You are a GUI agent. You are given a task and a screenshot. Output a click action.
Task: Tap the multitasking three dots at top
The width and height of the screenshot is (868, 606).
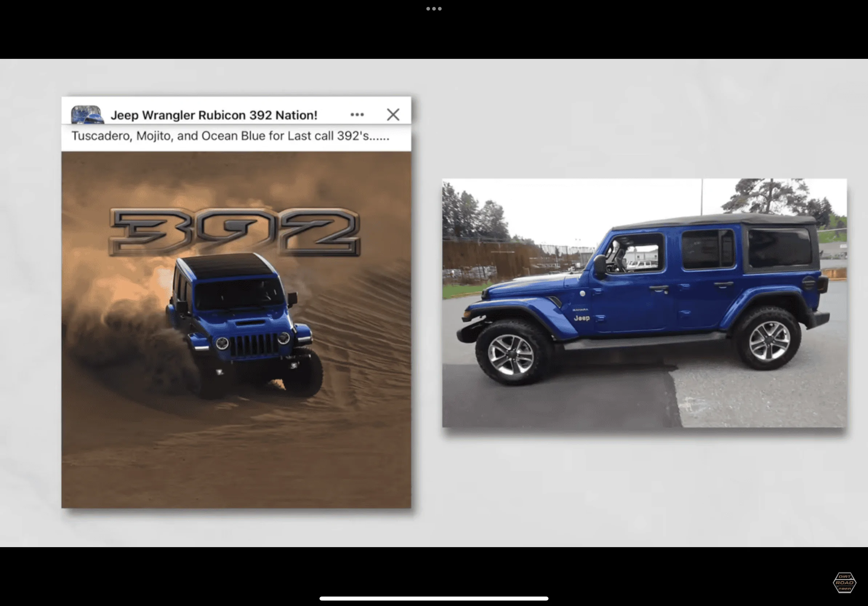pyautogui.click(x=434, y=9)
